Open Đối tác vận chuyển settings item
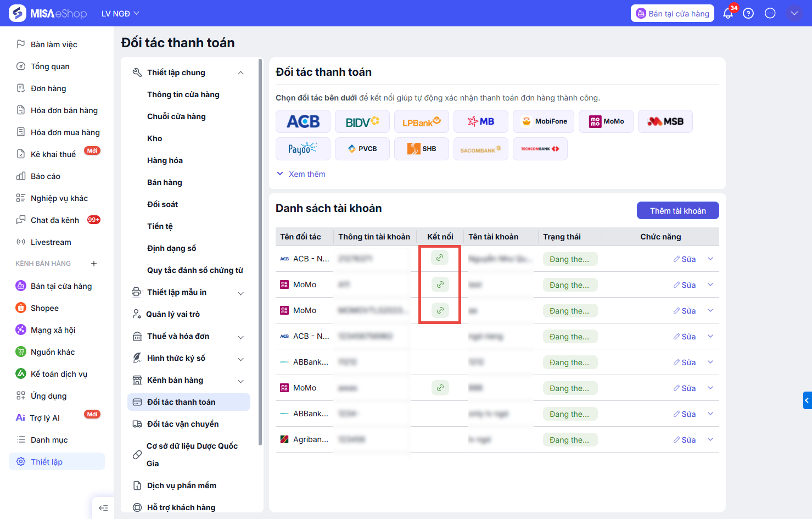Image resolution: width=812 pixels, height=519 pixels. (183, 424)
